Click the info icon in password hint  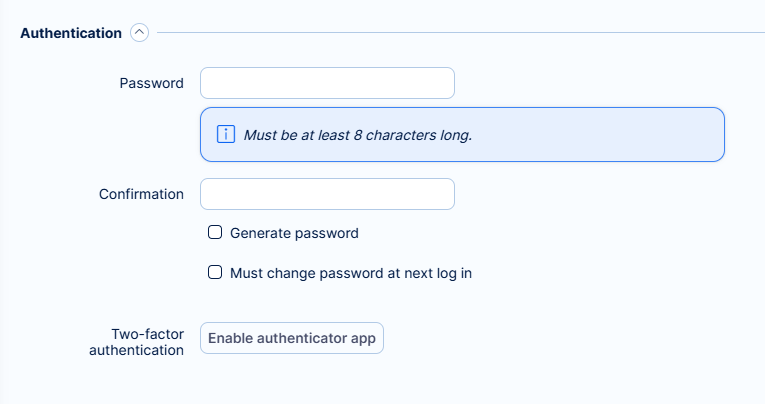(225, 134)
